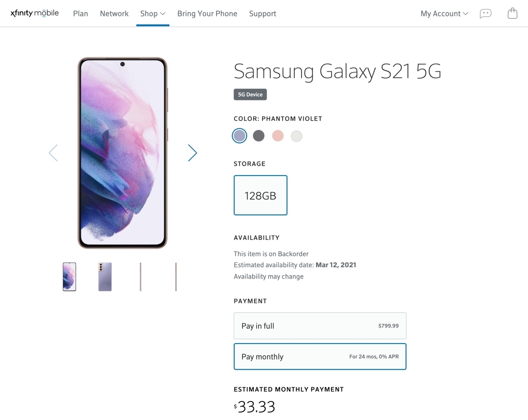Open the Plan menu item
The height and width of the screenshot is (420, 528).
click(80, 14)
